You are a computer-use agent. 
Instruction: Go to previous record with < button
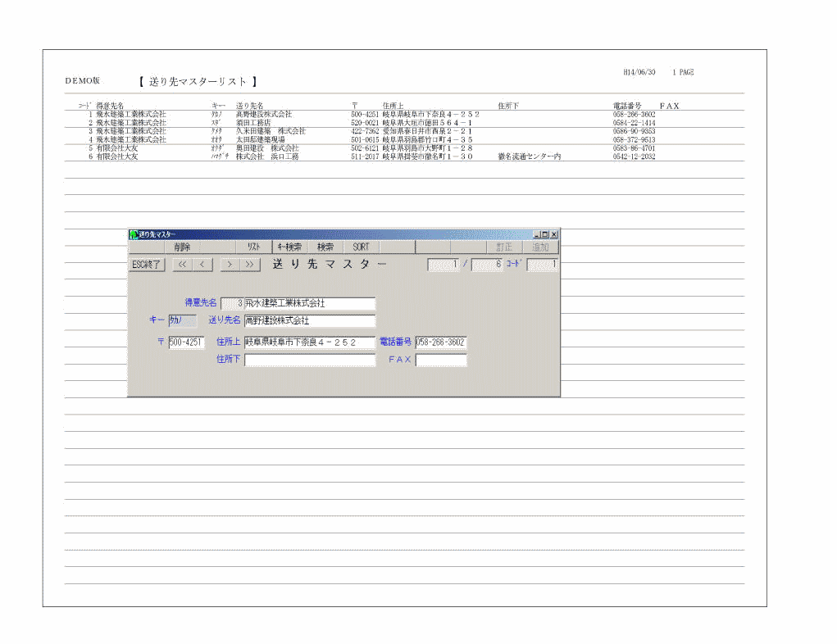pos(202,264)
